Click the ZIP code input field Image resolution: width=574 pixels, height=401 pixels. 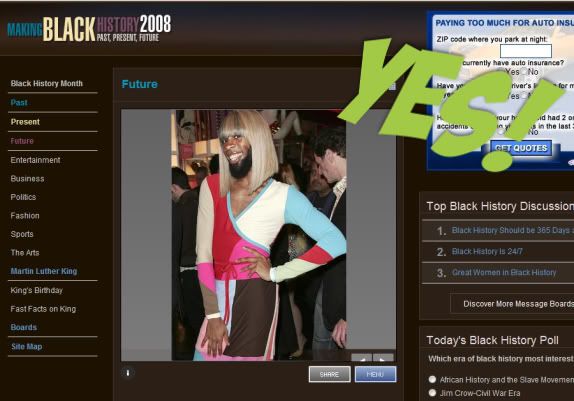point(526,51)
